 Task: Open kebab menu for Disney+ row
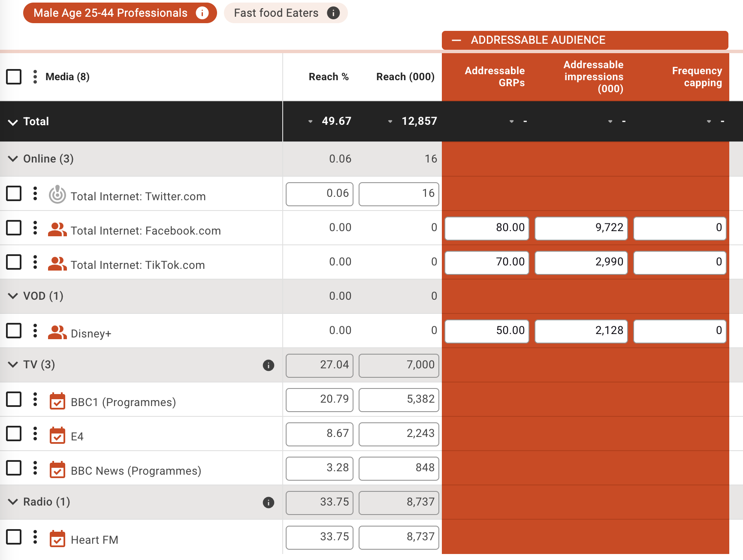pos(35,331)
